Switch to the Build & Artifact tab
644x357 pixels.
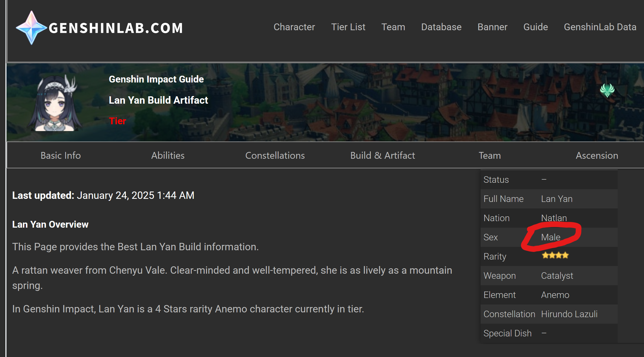(382, 155)
